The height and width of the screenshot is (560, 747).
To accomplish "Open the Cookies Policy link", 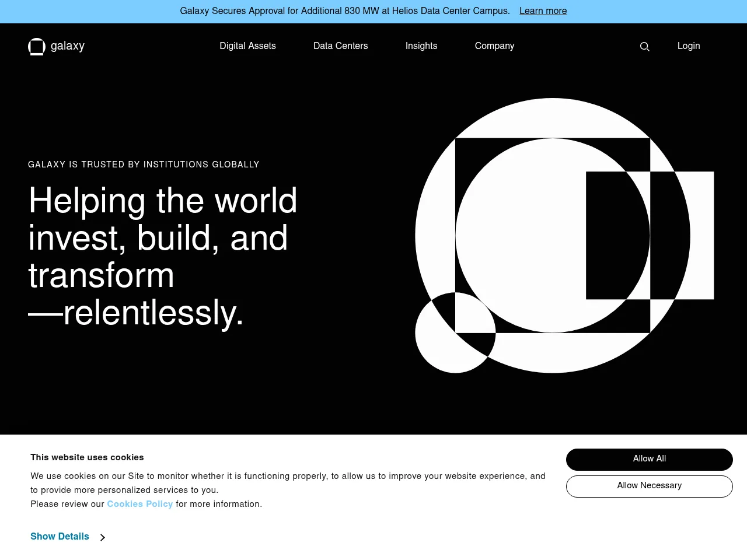I will 139,504.
